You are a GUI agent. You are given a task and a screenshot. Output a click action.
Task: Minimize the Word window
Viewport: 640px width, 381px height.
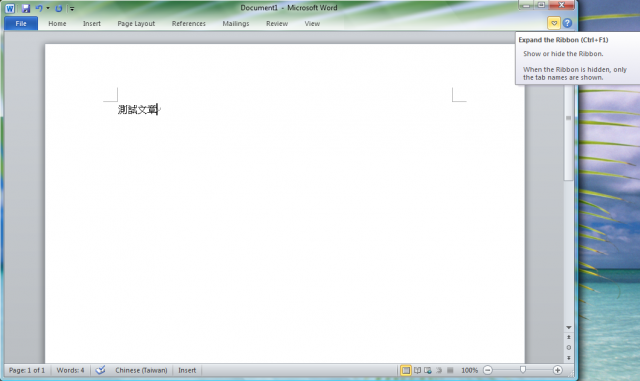(x=526, y=5)
